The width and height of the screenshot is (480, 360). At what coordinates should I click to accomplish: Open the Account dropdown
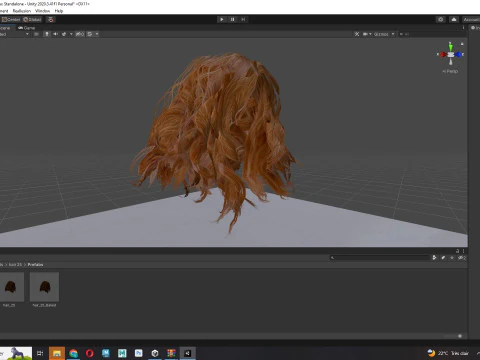click(471, 19)
